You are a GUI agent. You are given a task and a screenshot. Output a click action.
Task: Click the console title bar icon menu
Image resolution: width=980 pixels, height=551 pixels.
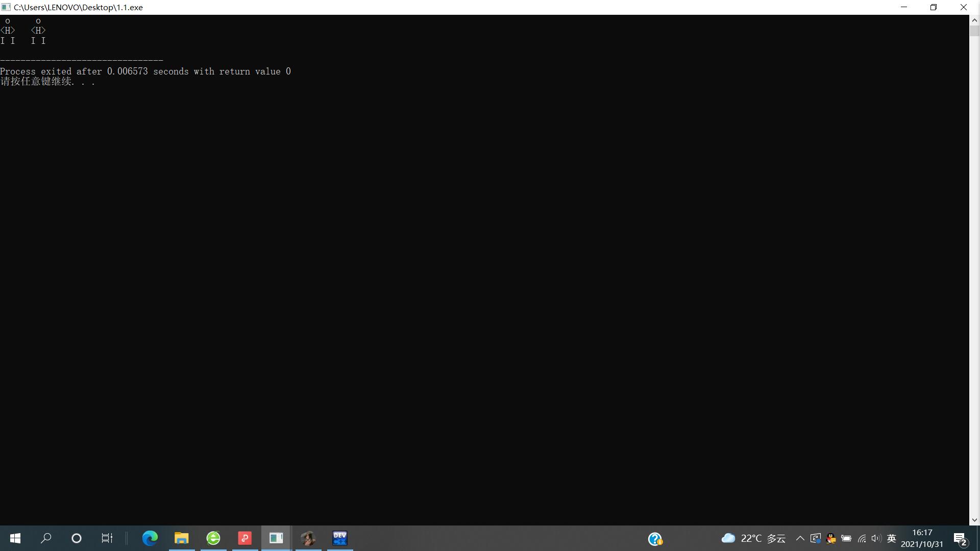[6, 7]
